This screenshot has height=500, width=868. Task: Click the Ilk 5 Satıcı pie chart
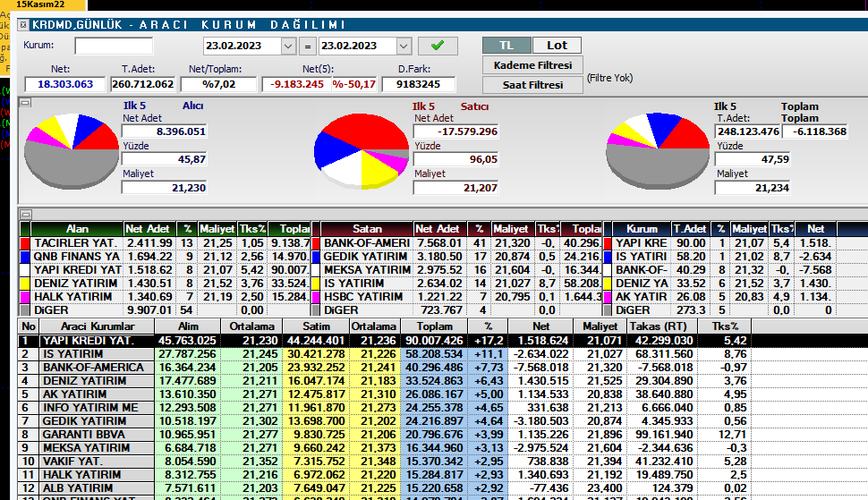click(362, 150)
